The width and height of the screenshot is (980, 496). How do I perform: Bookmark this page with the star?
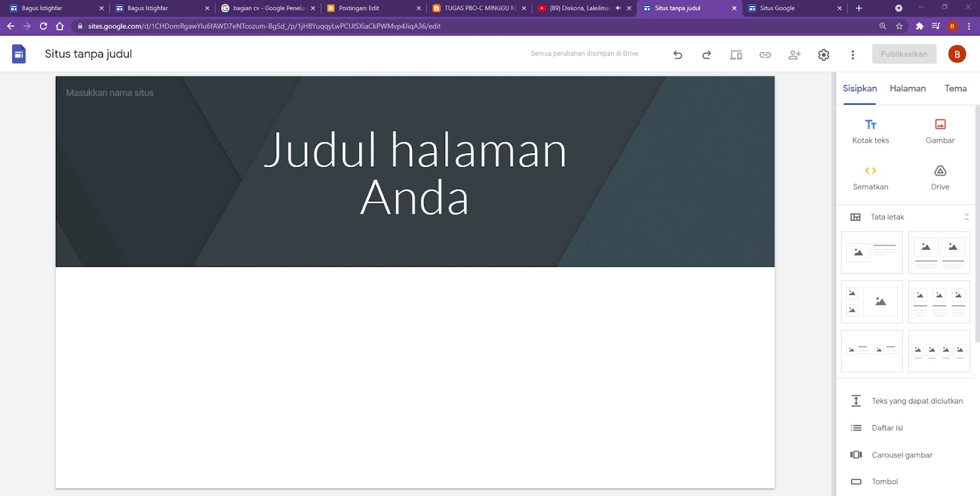[x=899, y=26]
